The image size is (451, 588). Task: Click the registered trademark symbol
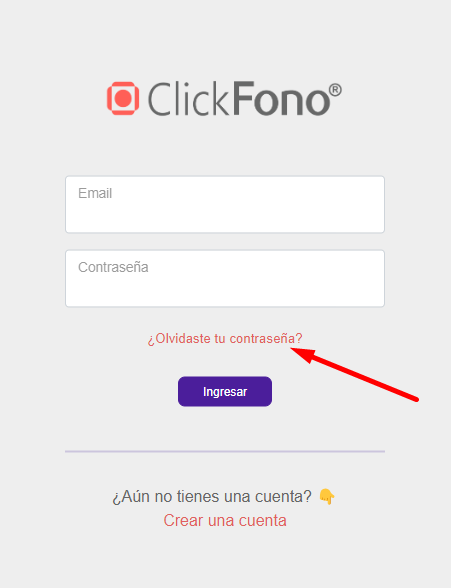click(335, 90)
